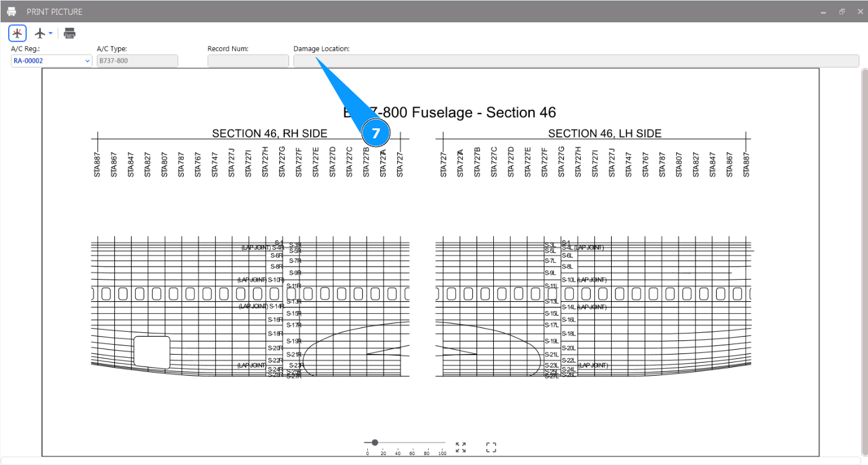
Task: Click STA847 label on the RH side
Action: 131,164
